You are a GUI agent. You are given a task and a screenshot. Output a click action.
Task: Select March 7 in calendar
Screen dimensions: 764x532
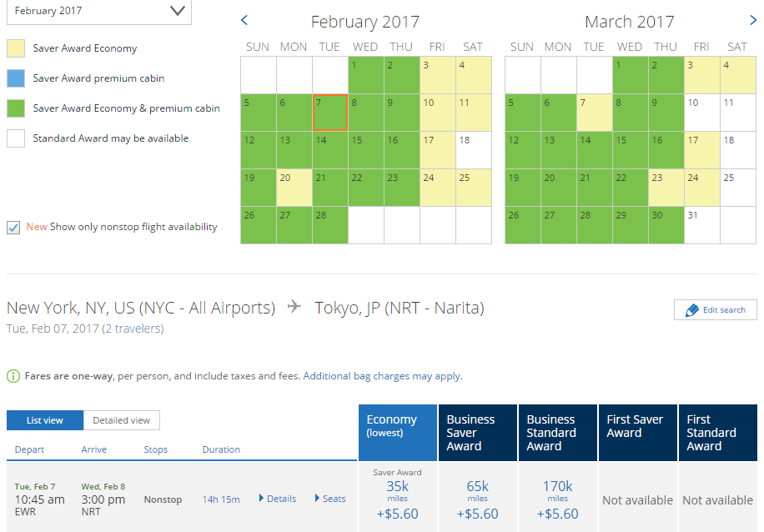click(x=594, y=113)
